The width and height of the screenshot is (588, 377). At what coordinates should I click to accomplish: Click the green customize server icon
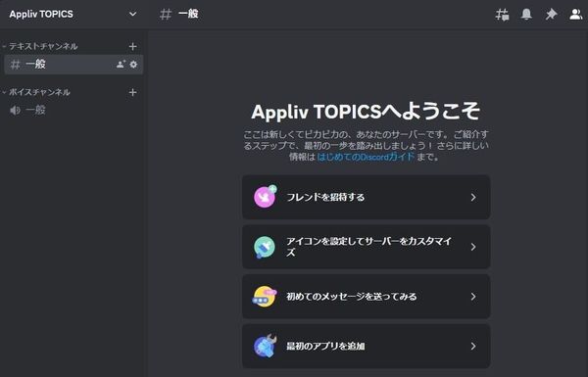265,247
